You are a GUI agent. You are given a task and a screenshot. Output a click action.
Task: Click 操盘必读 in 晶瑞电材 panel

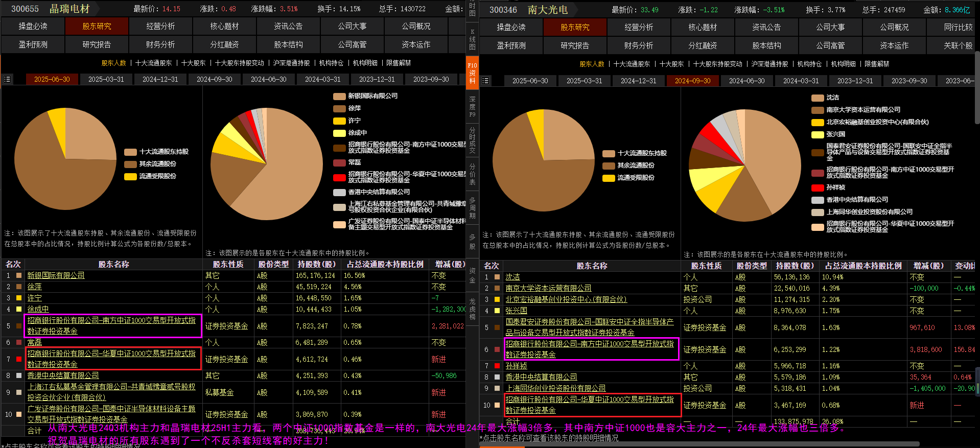pos(33,26)
